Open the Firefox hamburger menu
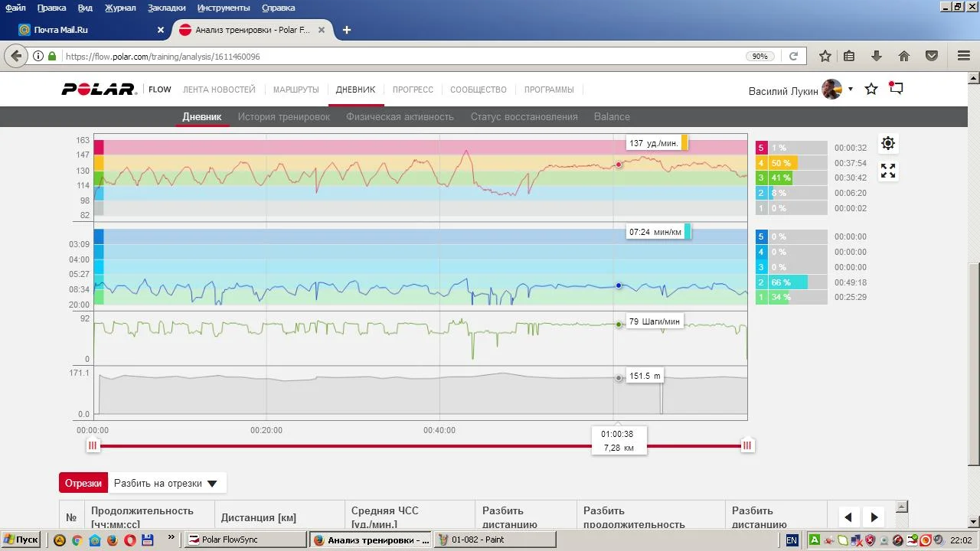Image resolution: width=980 pixels, height=551 pixels. pyautogui.click(x=964, y=56)
